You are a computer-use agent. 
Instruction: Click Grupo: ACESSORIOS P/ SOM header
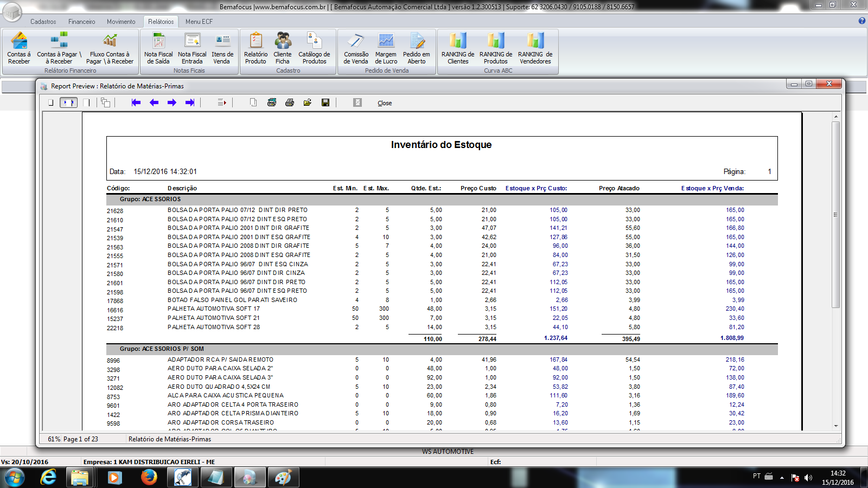click(x=162, y=349)
